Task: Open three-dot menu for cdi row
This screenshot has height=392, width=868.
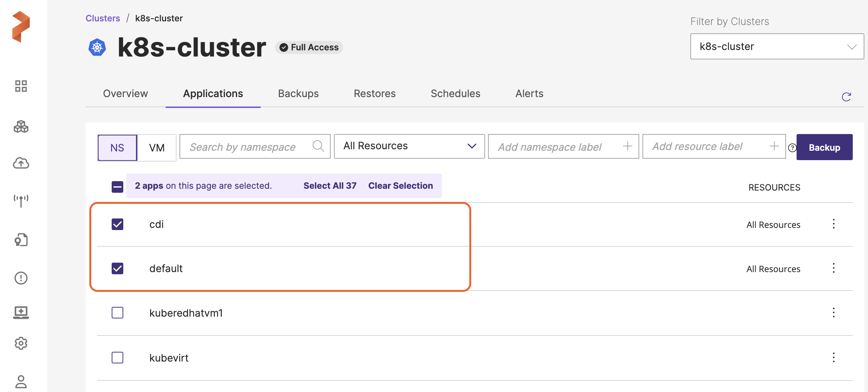Action: pos(834,224)
